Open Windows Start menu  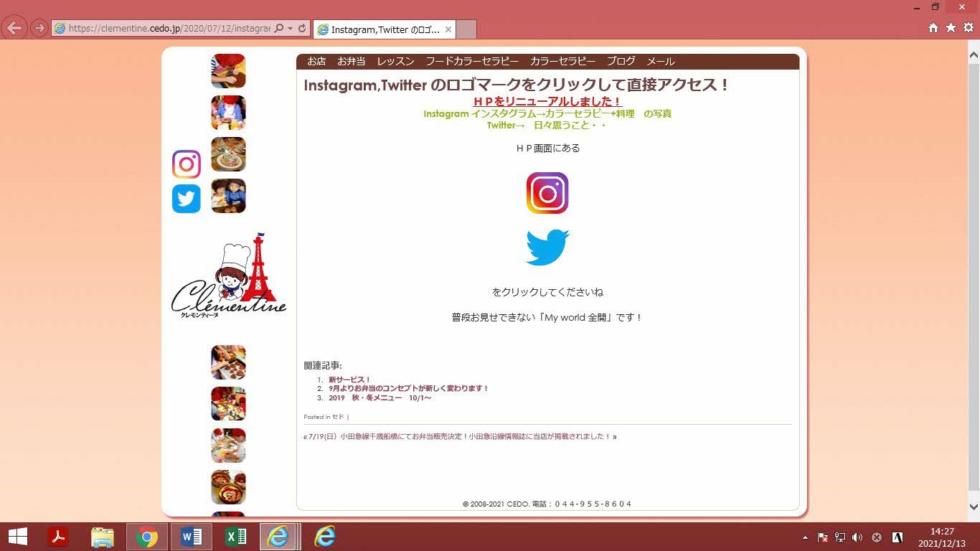point(17,537)
